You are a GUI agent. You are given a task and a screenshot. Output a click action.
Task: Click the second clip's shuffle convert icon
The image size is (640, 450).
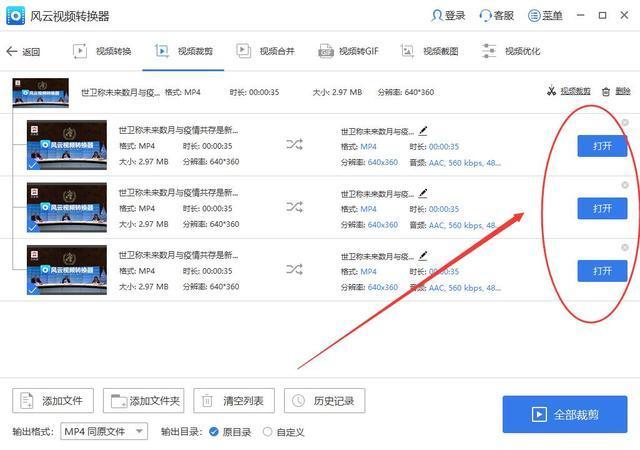pos(294,207)
